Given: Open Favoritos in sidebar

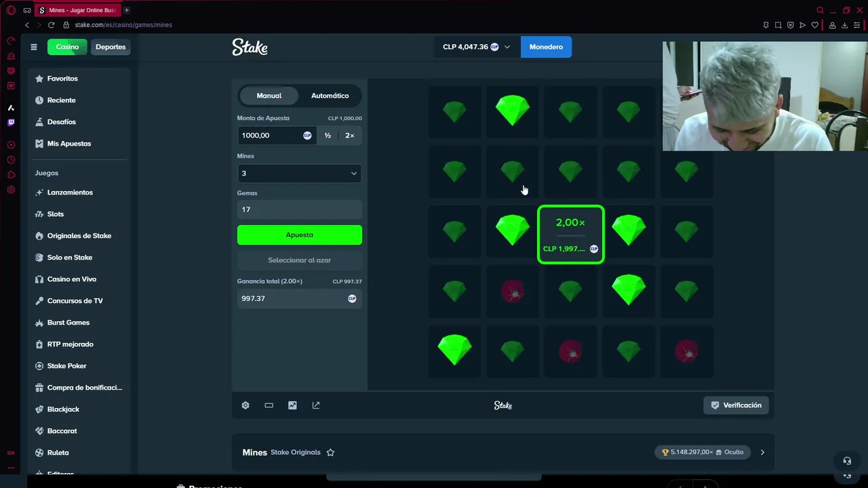Looking at the screenshot, I should click(x=62, y=79).
